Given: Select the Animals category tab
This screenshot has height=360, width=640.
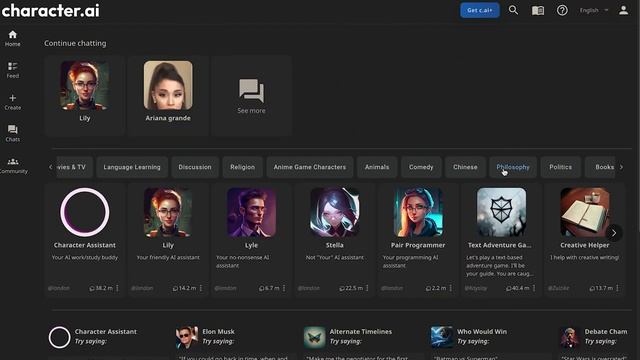Looking at the screenshot, I should [377, 167].
